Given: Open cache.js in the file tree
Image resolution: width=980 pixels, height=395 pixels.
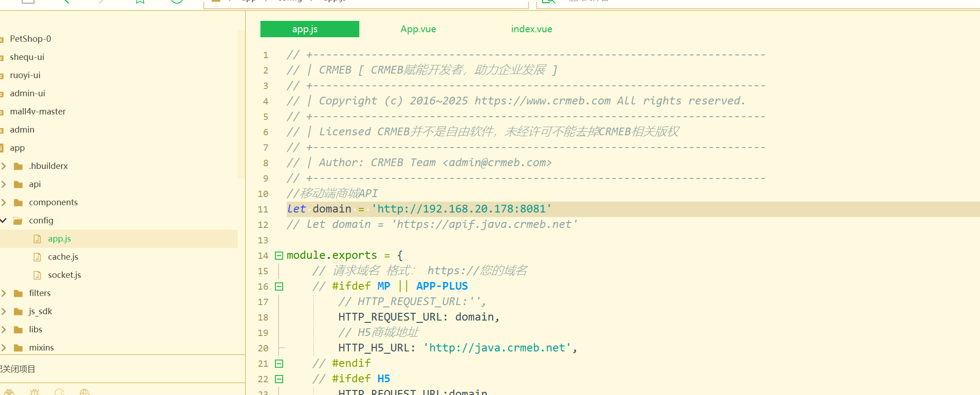Looking at the screenshot, I should (x=63, y=257).
